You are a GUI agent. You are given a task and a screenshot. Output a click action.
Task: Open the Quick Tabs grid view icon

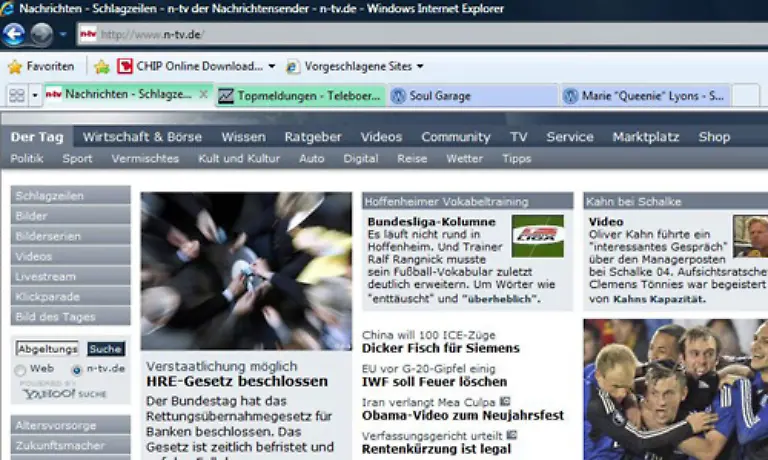pos(17,95)
